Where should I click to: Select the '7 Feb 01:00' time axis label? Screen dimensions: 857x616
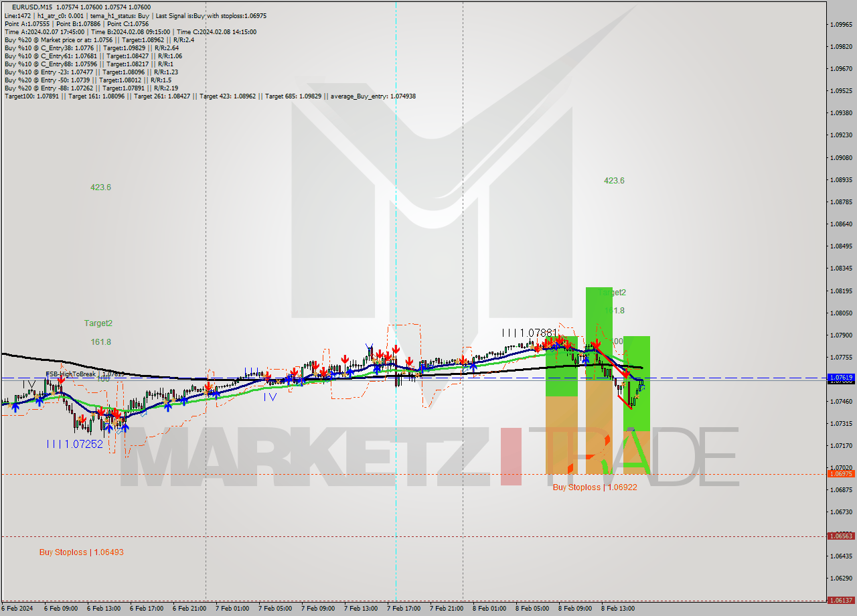tap(232, 609)
